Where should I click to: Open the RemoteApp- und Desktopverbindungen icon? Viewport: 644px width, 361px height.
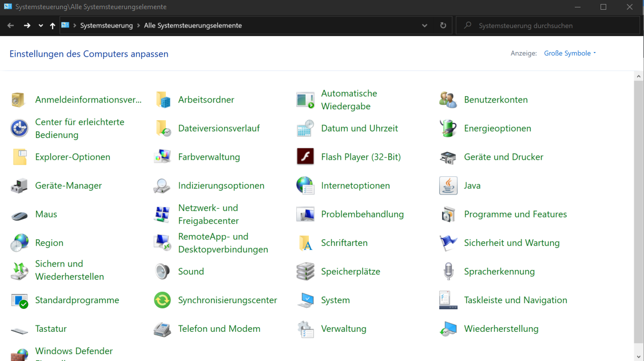tap(162, 243)
